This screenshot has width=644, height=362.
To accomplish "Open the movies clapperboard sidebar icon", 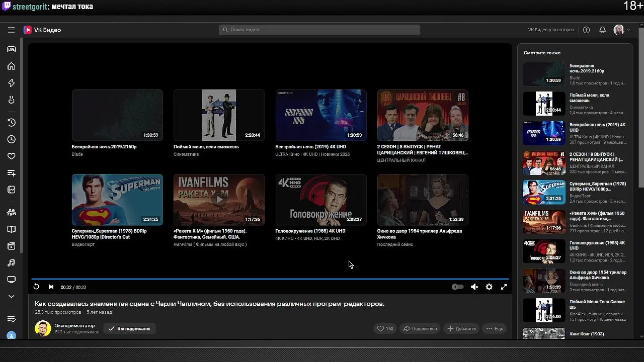I will [11, 246].
